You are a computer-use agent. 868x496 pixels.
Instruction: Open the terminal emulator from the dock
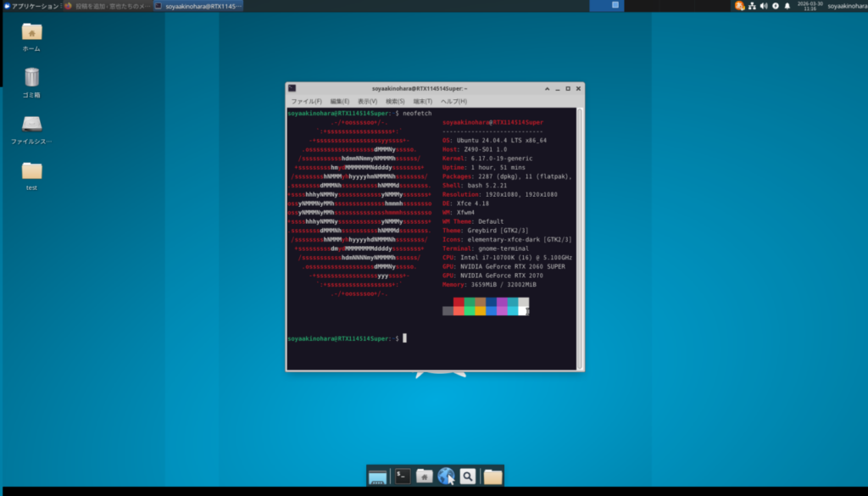point(403,476)
